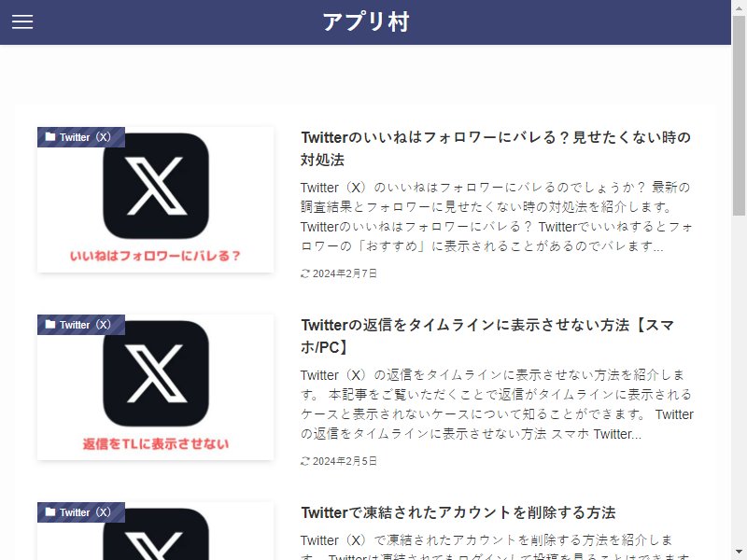This screenshot has height=560, width=747.
Task: Open the third article's X logo thumbnail
Action: pyautogui.click(x=155, y=531)
